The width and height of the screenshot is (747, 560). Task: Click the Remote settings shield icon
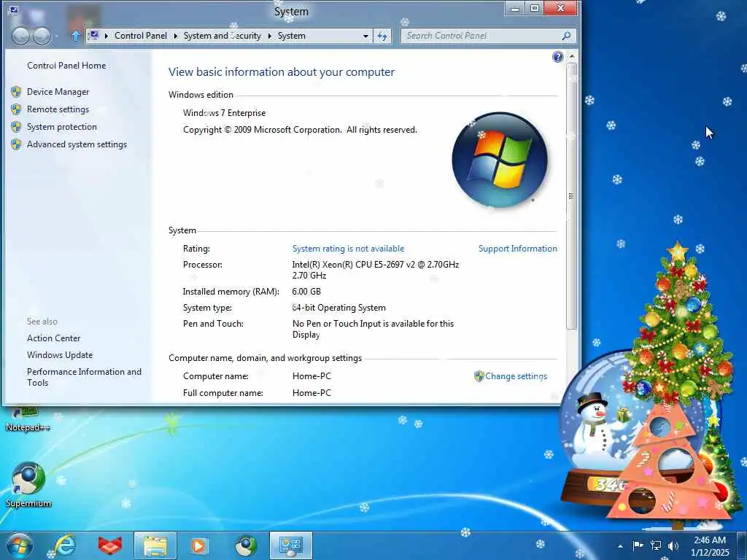[x=16, y=109]
